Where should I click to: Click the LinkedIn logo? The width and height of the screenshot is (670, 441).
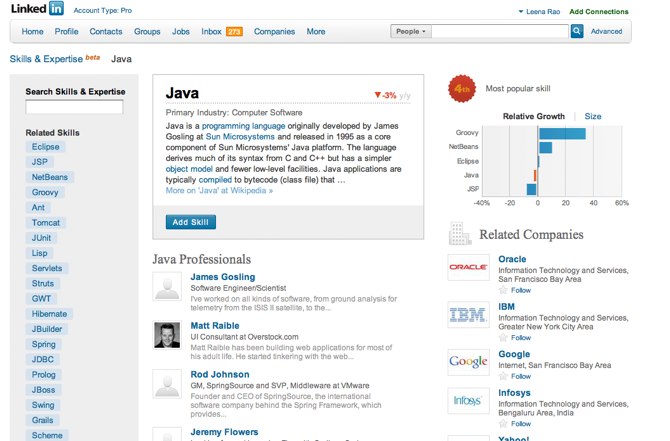pos(37,10)
